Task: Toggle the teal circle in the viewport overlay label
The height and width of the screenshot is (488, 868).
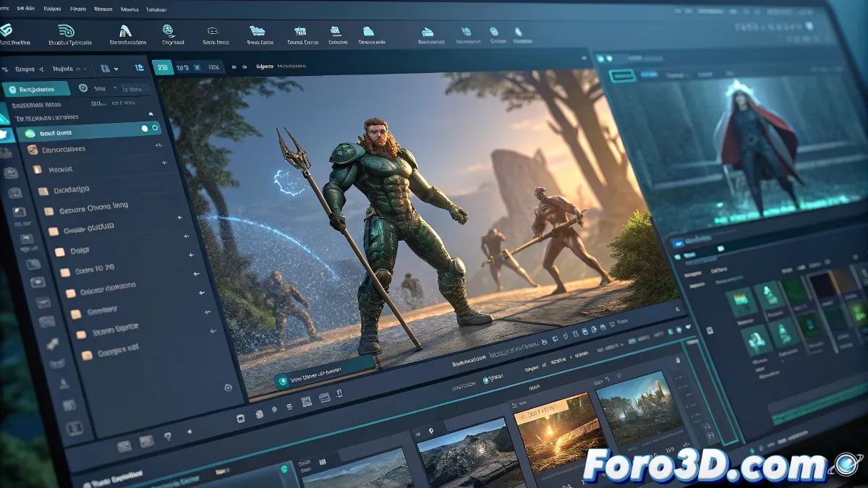Action: click(284, 380)
